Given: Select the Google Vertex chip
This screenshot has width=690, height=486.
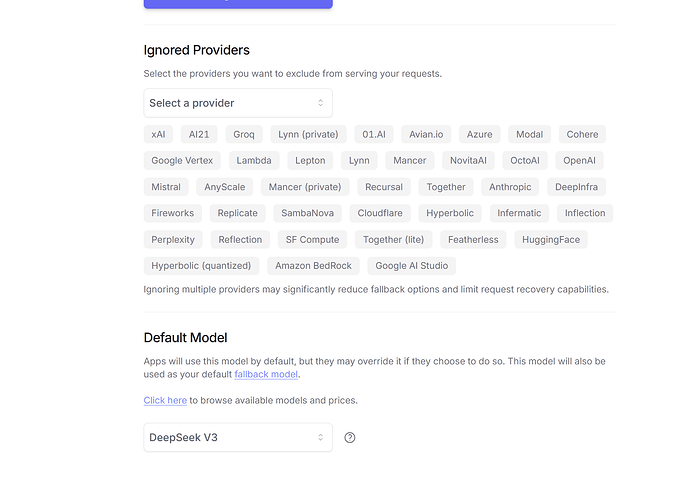Looking at the screenshot, I should click(x=182, y=161).
